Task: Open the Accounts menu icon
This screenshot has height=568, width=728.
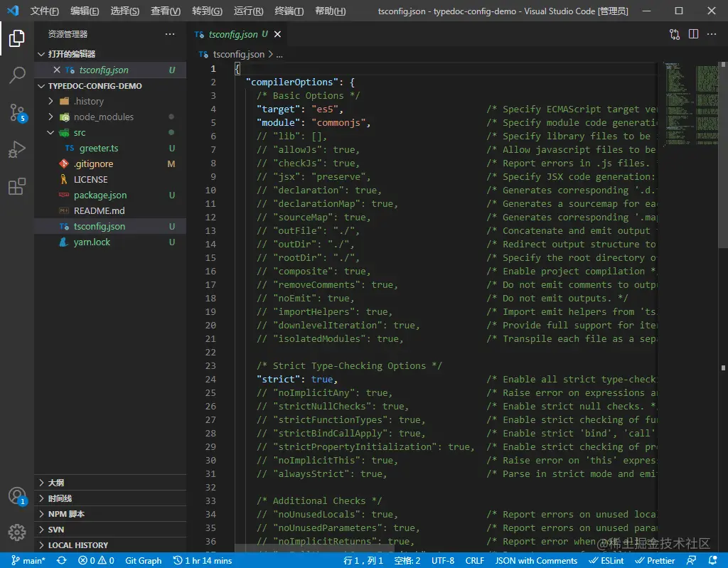Action: click(x=17, y=496)
